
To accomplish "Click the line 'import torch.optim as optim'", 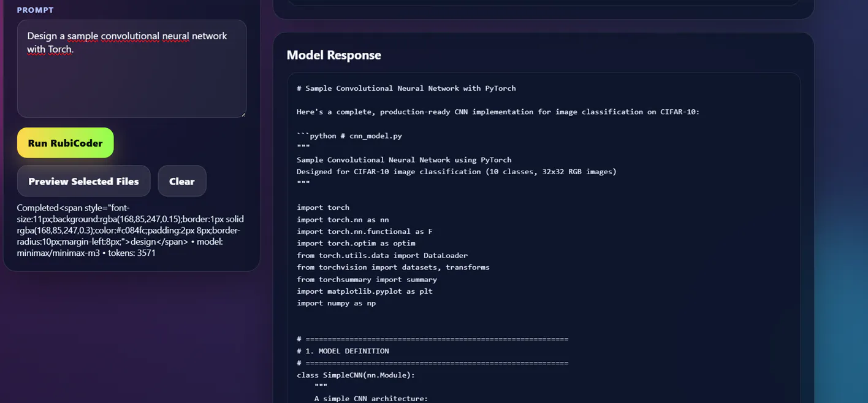I will click(356, 244).
